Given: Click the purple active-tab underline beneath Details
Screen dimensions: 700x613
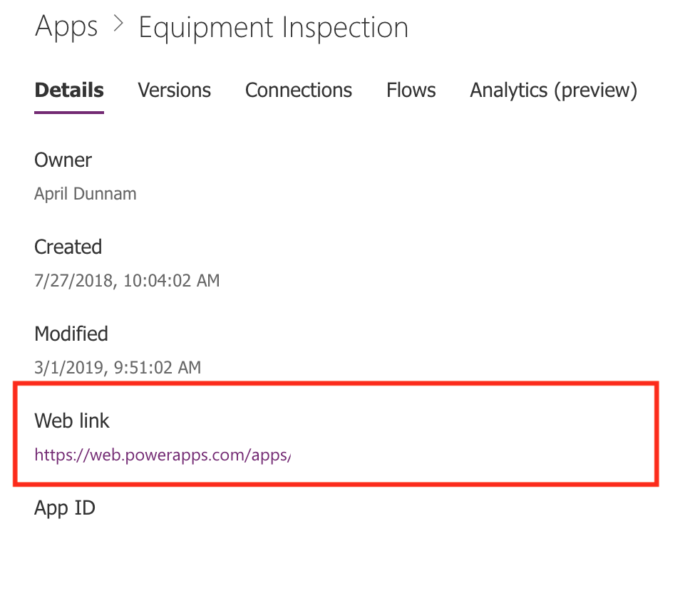Looking at the screenshot, I should pyautogui.click(x=69, y=112).
